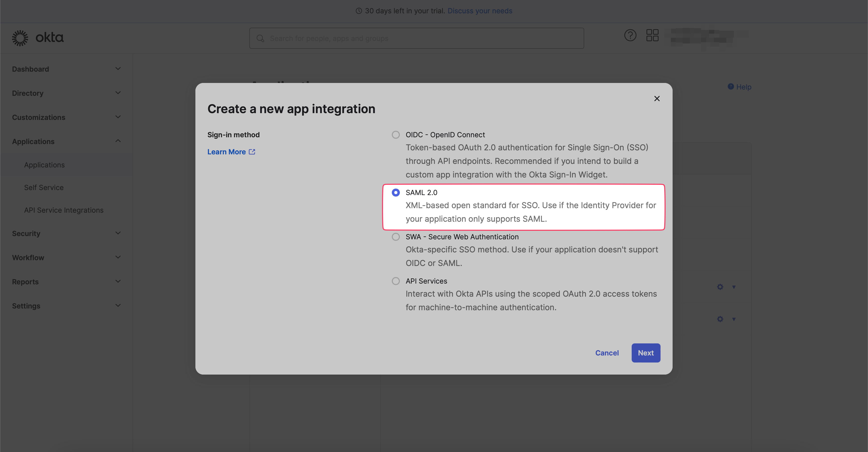Screen dimensions: 868x452
Task: Expand the Dashboard sidebar section chevron
Action: click(118, 69)
